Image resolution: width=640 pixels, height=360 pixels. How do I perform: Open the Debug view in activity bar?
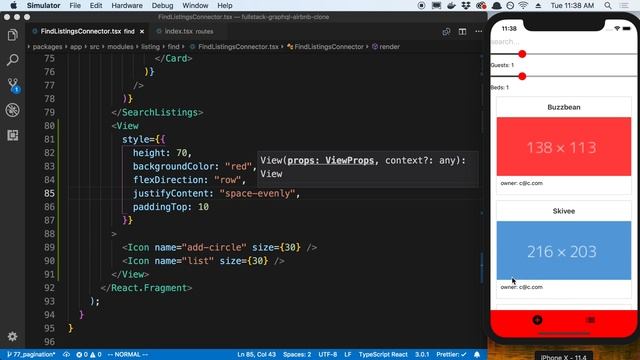[13, 110]
